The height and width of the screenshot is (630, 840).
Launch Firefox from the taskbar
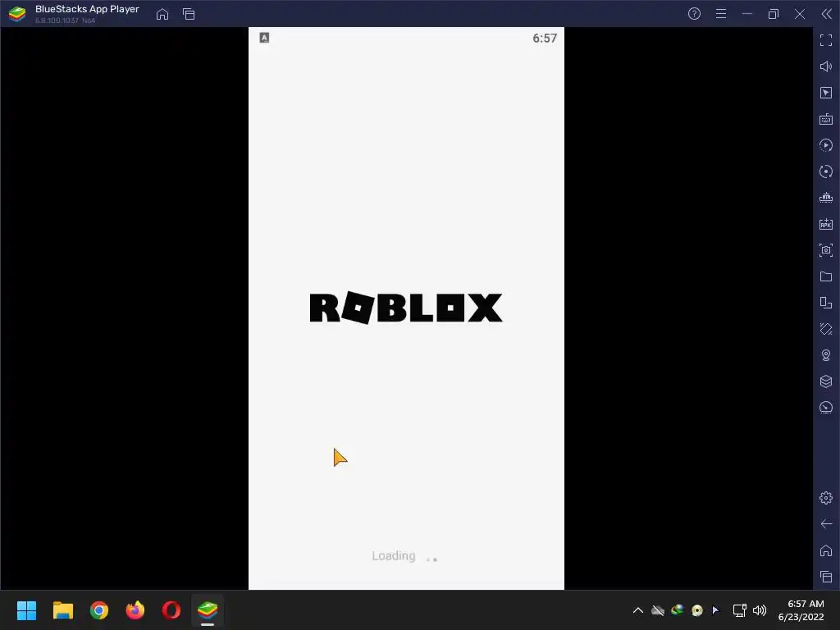click(135, 610)
